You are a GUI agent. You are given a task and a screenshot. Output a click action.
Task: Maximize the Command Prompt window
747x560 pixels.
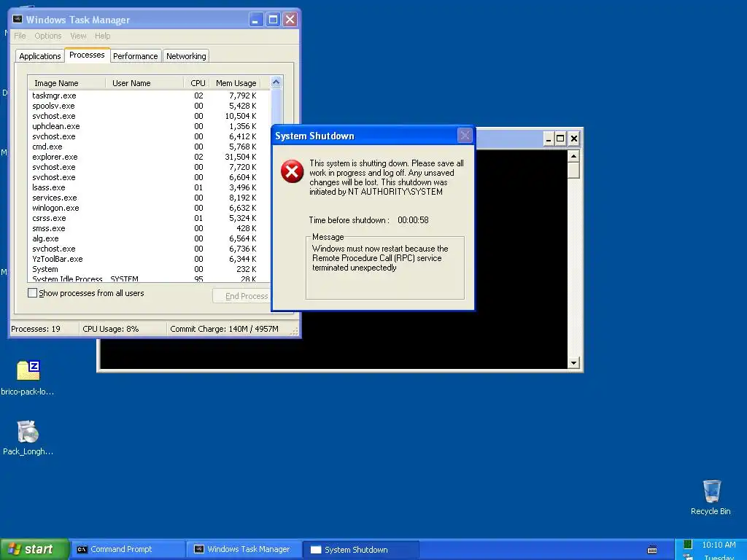(x=561, y=139)
